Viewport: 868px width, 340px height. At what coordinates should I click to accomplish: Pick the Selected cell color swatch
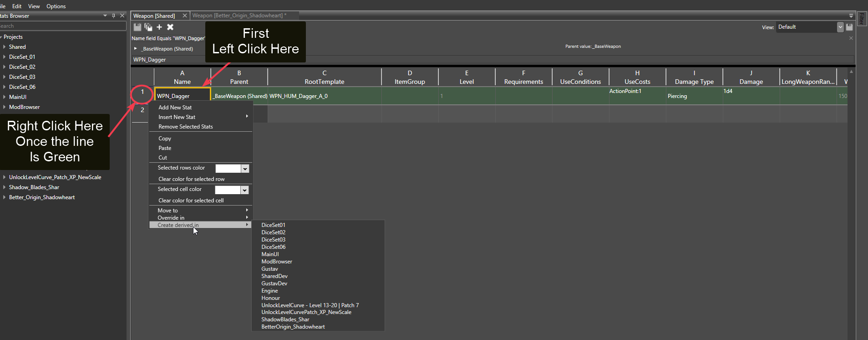(227, 190)
